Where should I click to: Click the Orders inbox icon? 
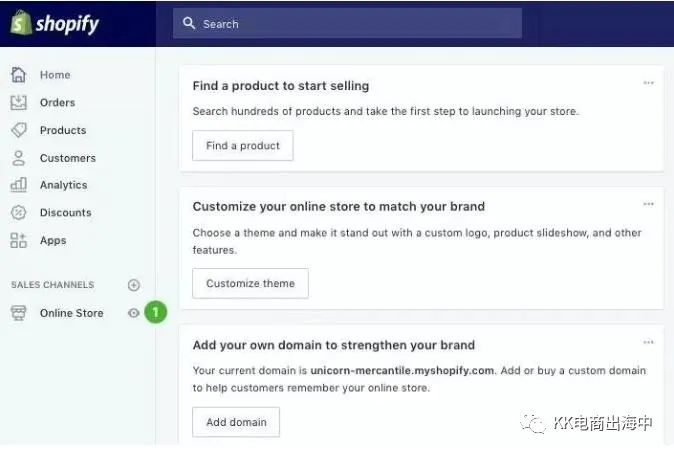18,102
